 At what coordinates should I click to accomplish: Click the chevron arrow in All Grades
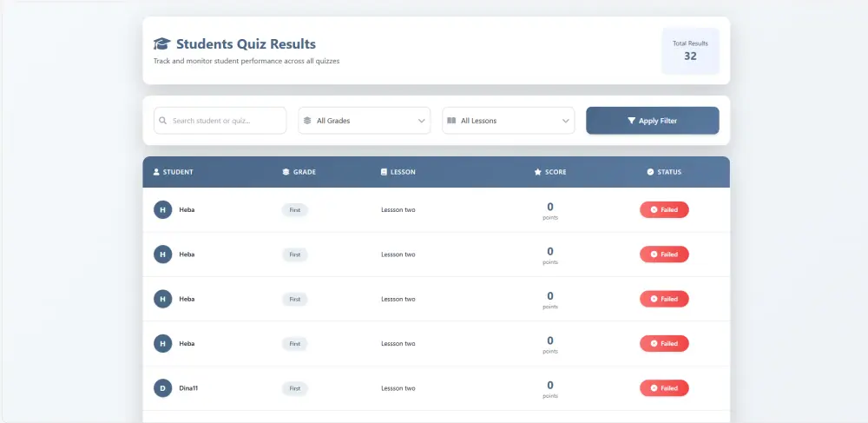click(421, 121)
